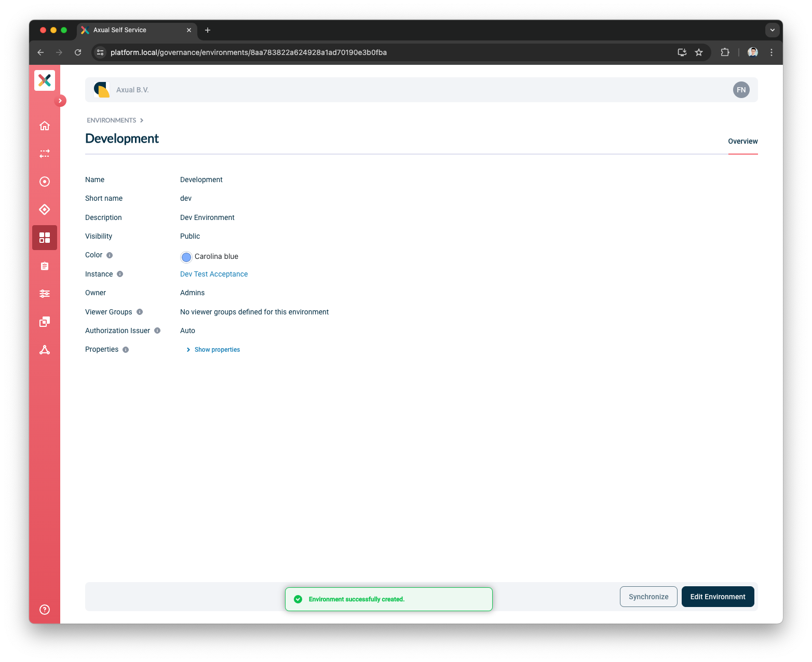812x662 pixels.
Task: Select the Environments diamond icon
Action: [x=44, y=210]
